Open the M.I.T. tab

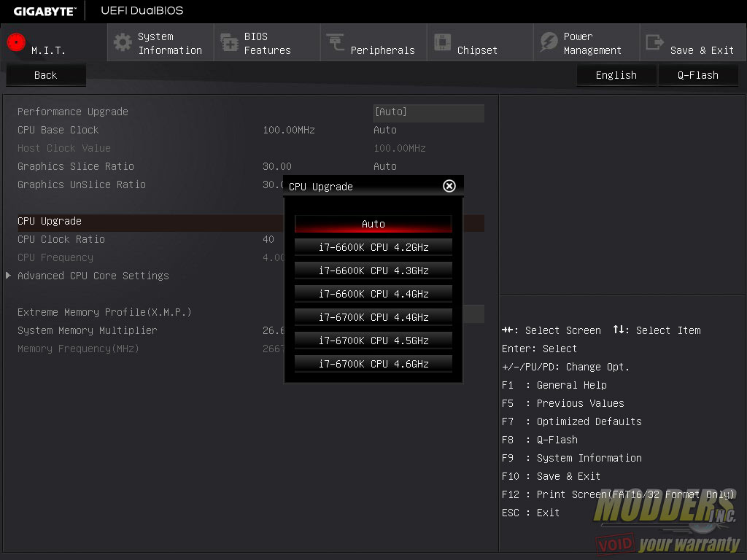point(54,43)
